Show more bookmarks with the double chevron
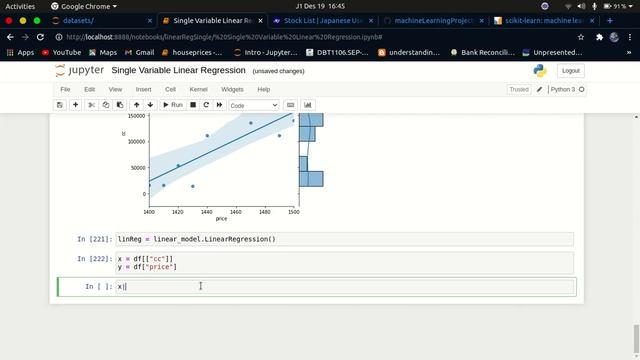 (629, 52)
